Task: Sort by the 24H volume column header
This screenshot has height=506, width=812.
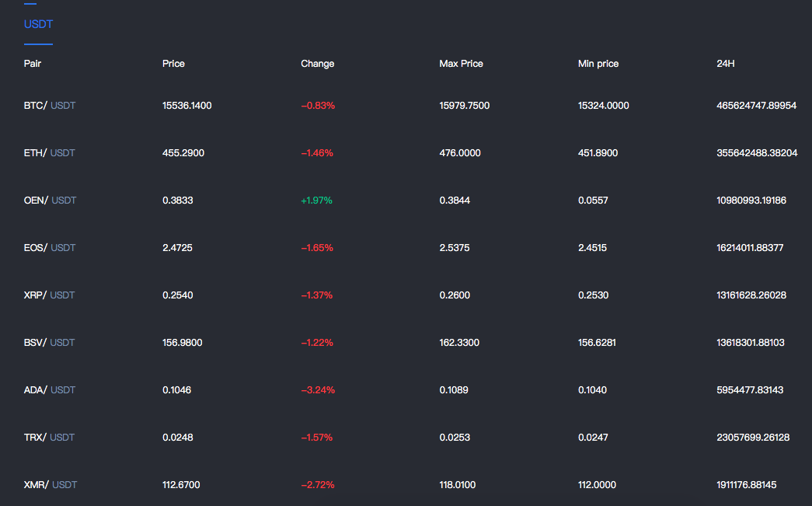Action: 726,64
